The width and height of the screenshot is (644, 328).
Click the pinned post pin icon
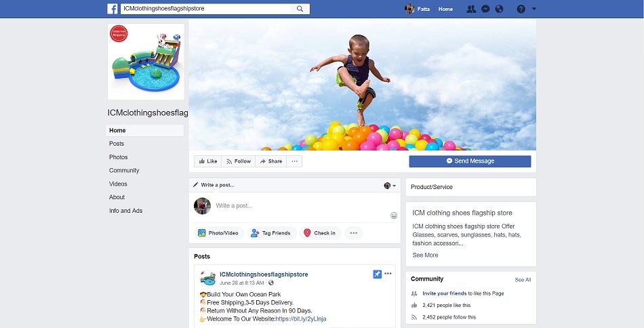pyautogui.click(x=377, y=274)
